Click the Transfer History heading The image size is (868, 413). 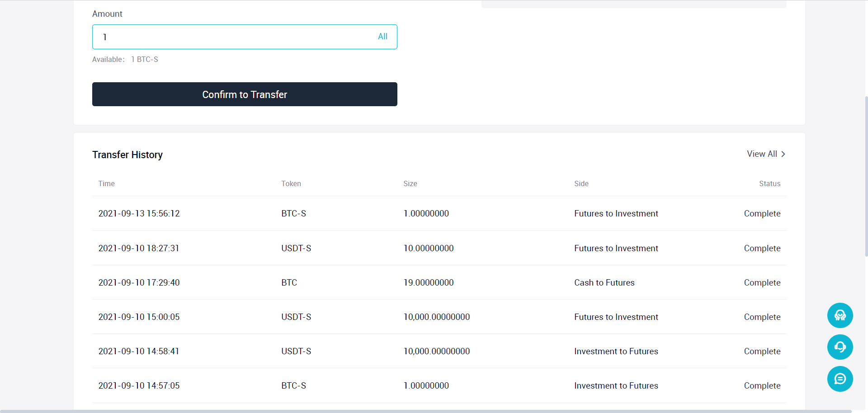point(127,155)
